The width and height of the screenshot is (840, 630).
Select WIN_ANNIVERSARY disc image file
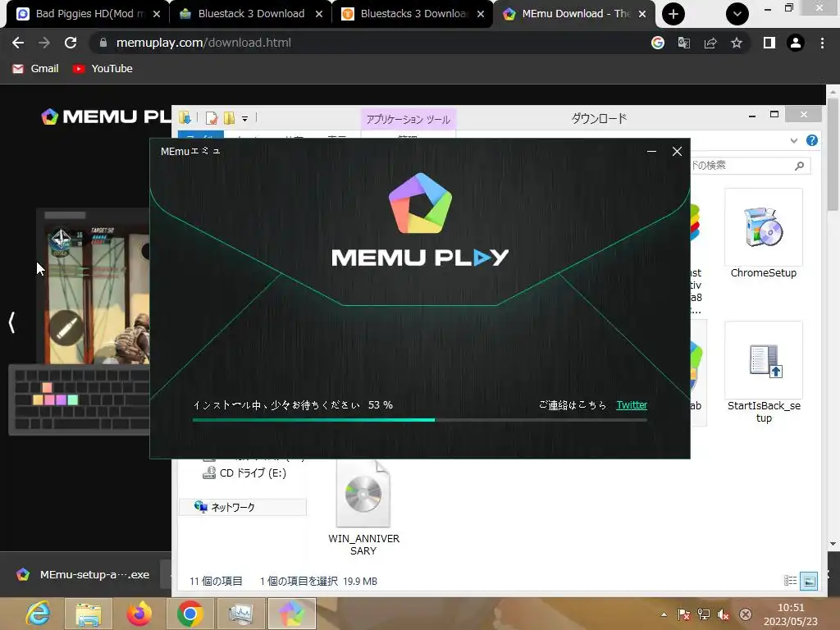(x=363, y=508)
